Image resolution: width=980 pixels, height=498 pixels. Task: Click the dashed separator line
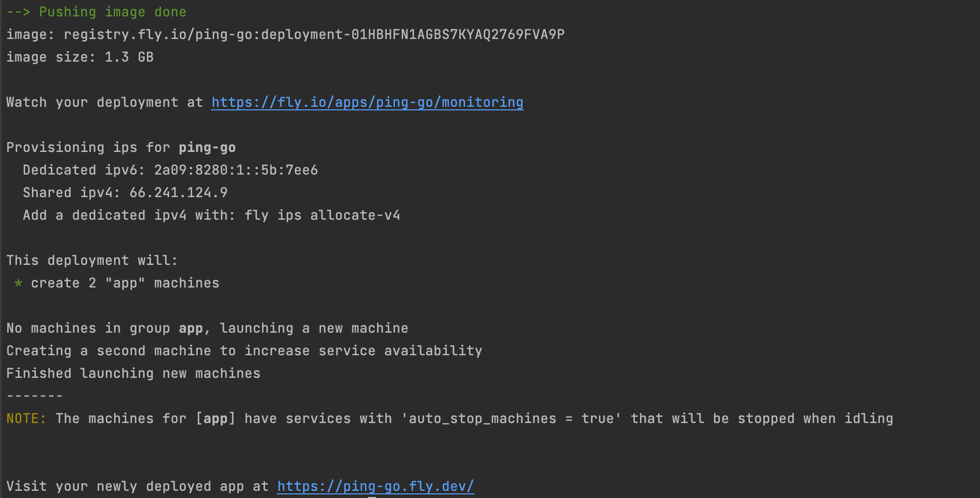pyautogui.click(x=34, y=396)
